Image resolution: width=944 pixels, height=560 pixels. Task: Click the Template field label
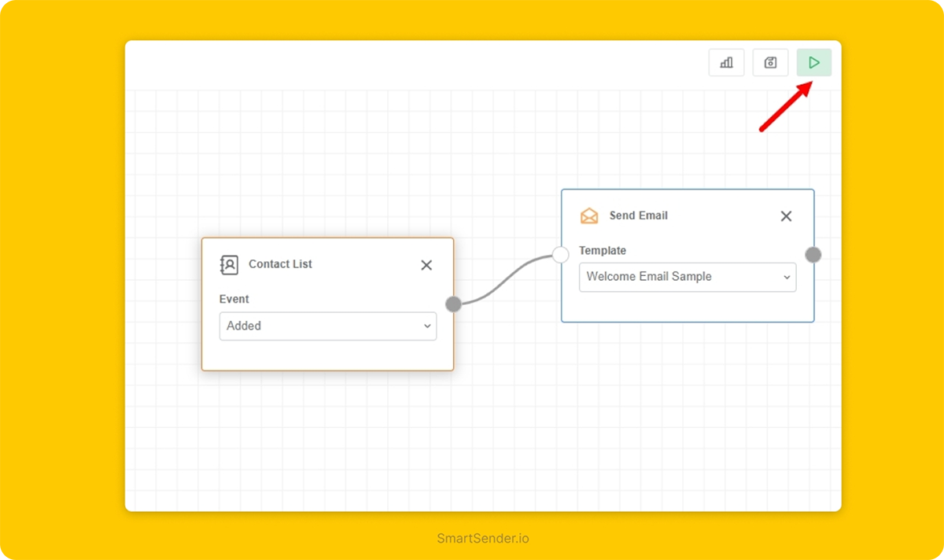click(x=603, y=251)
